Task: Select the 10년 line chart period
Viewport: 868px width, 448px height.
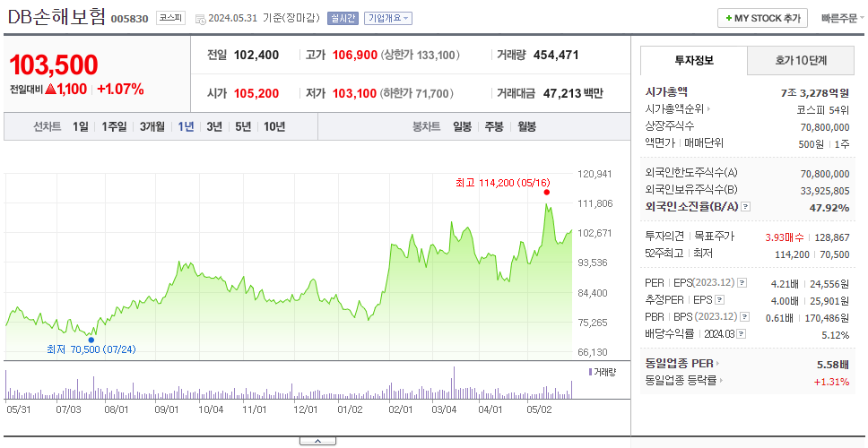Action: [274, 126]
